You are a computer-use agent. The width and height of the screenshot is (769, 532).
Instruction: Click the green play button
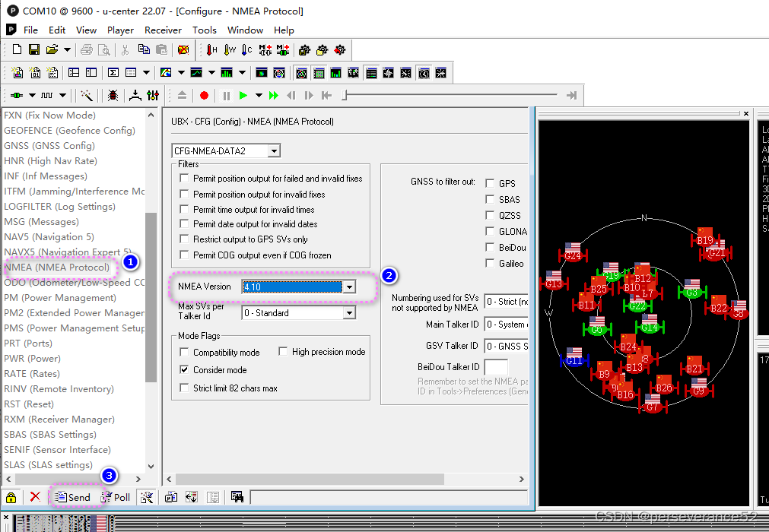pos(243,96)
